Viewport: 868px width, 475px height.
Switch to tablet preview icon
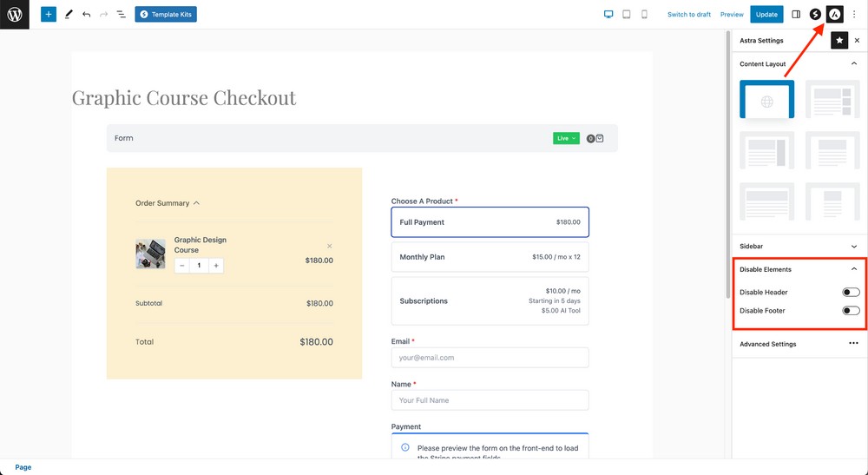coord(626,15)
